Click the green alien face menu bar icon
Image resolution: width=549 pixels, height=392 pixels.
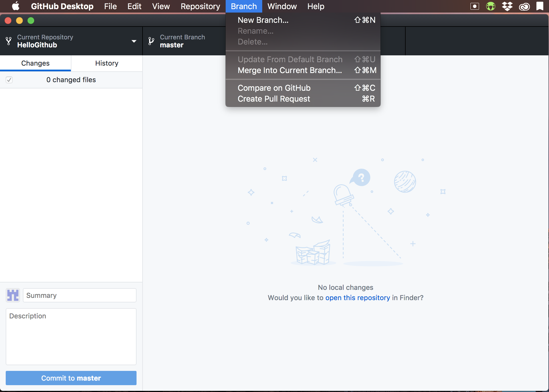point(490,6)
